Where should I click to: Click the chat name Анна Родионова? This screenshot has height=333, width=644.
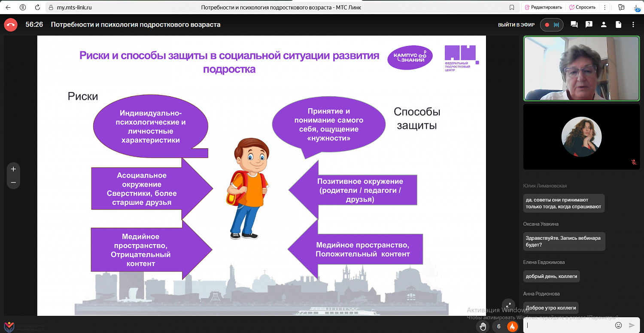(541, 293)
